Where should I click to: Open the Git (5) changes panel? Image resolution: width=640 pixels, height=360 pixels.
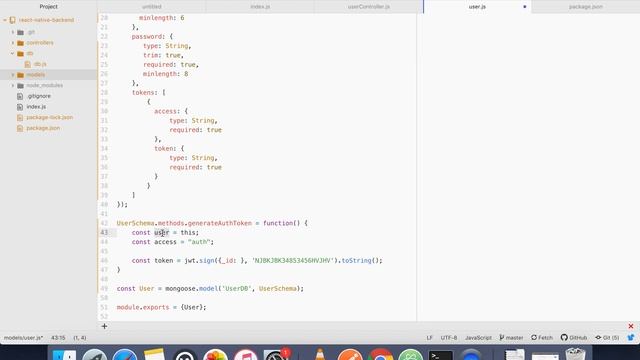point(607,338)
